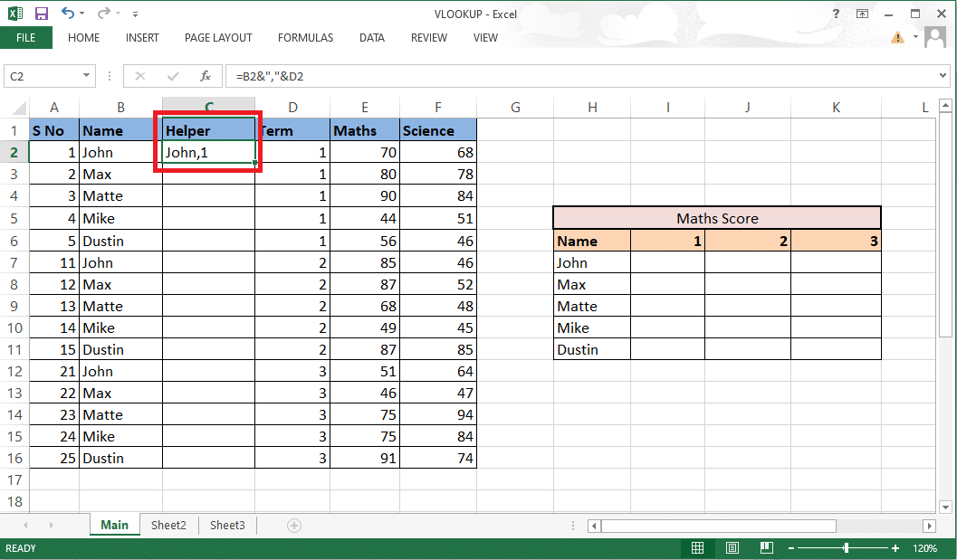Click next sheet navigation arrow
This screenshot has height=560, width=957.
click(x=52, y=526)
